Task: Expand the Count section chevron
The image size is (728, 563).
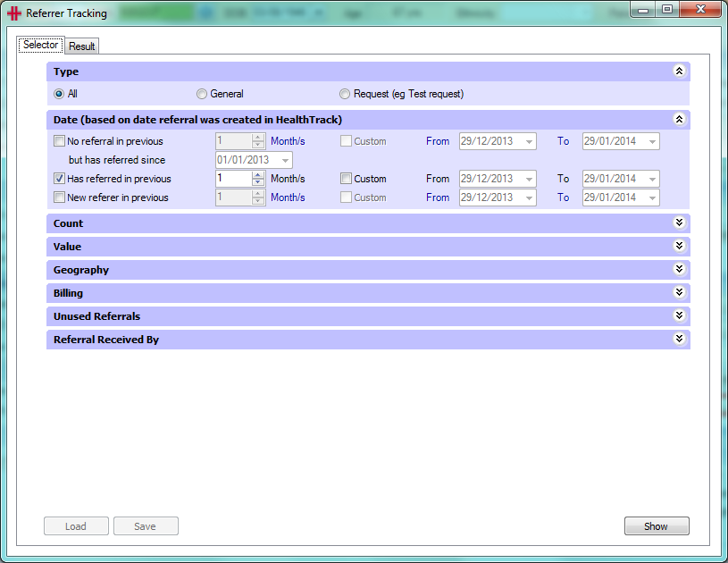Action: point(679,223)
